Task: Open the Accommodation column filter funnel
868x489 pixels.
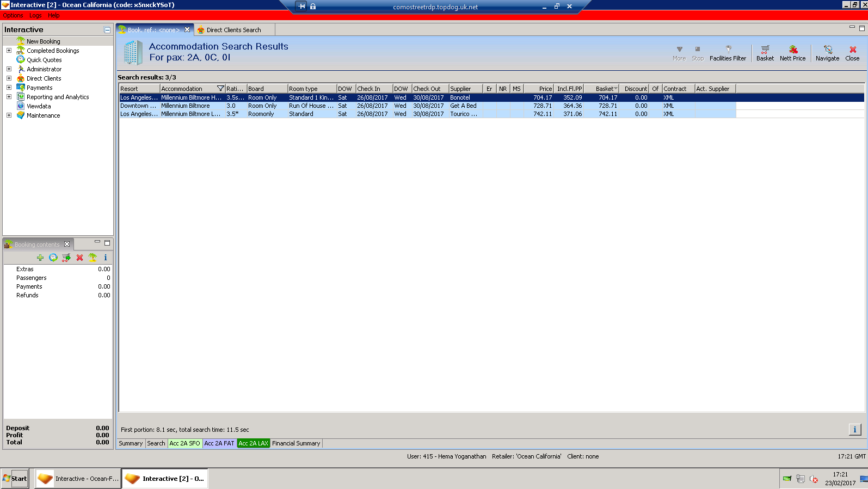Action: click(220, 89)
